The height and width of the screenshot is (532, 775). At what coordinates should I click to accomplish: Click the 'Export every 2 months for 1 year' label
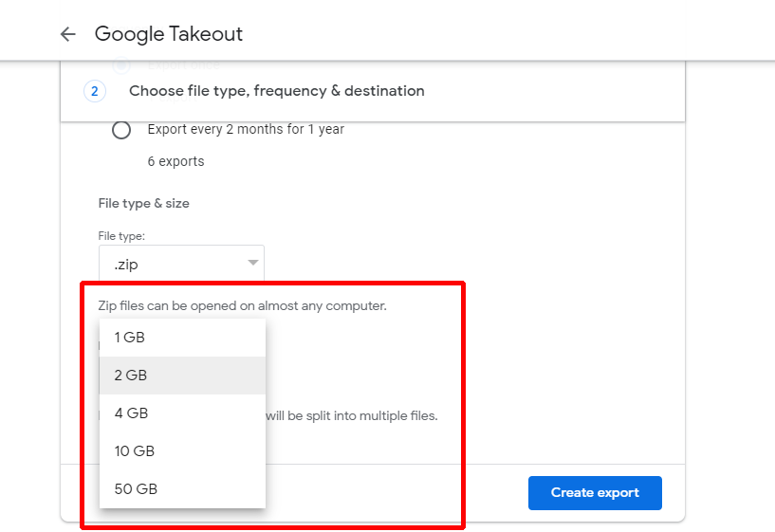click(246, 129)
